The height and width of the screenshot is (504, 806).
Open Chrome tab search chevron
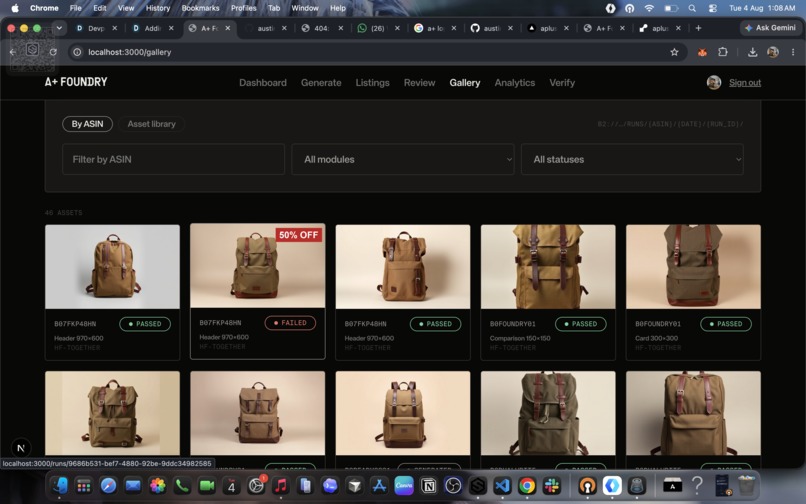59,28
